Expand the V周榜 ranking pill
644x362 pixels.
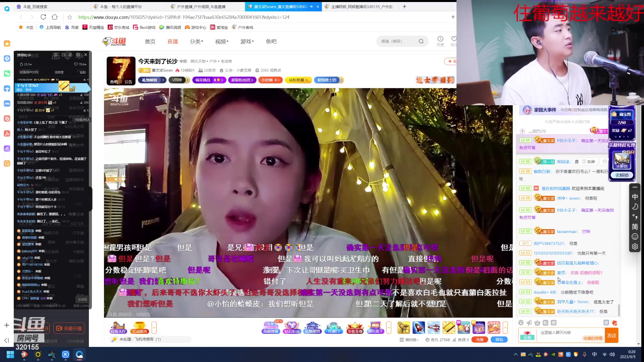(179, 80)
